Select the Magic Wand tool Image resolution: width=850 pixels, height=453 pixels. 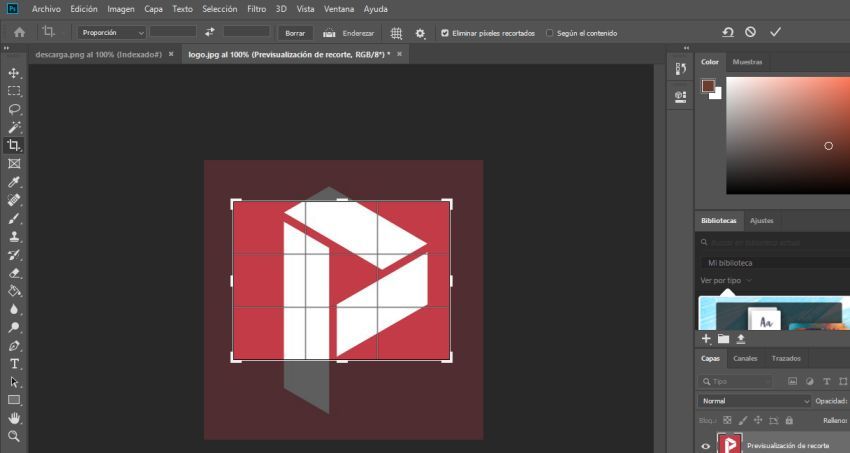pos(14,127)
